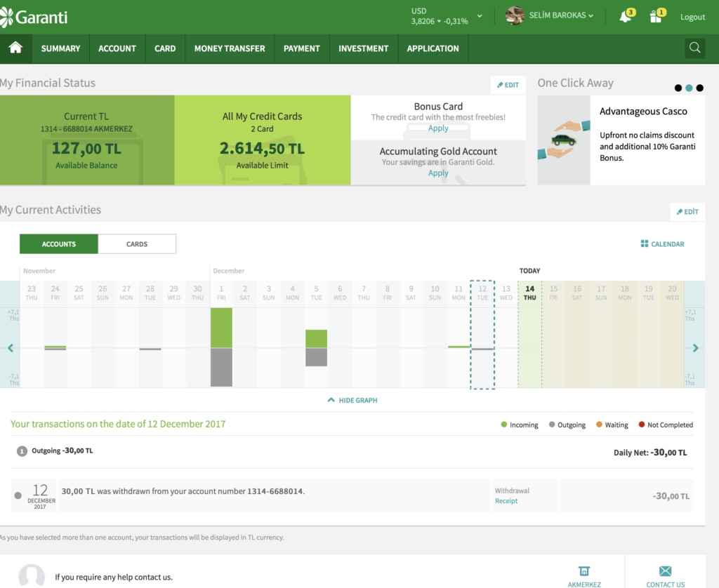Image resolution: width=719 pixels, height=588 pixels.
Task: Open the Payment menu
Action: click(x=302, y=48)
